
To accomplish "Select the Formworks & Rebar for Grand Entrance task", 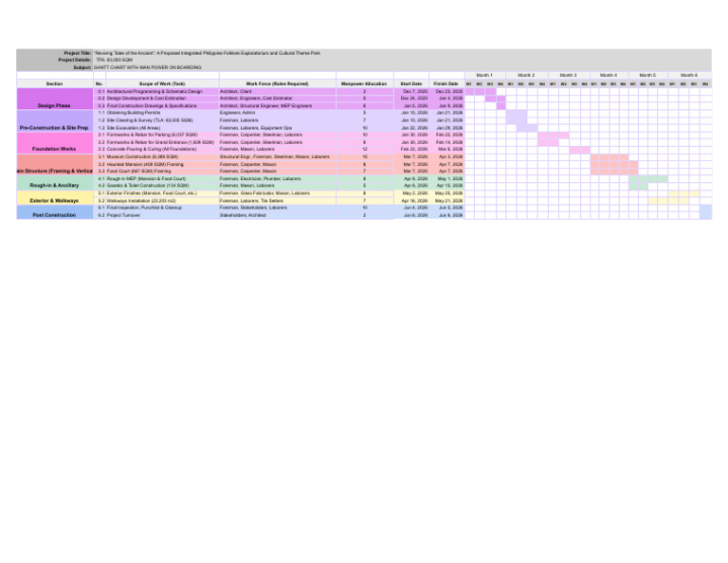I will tap(160, 142).
